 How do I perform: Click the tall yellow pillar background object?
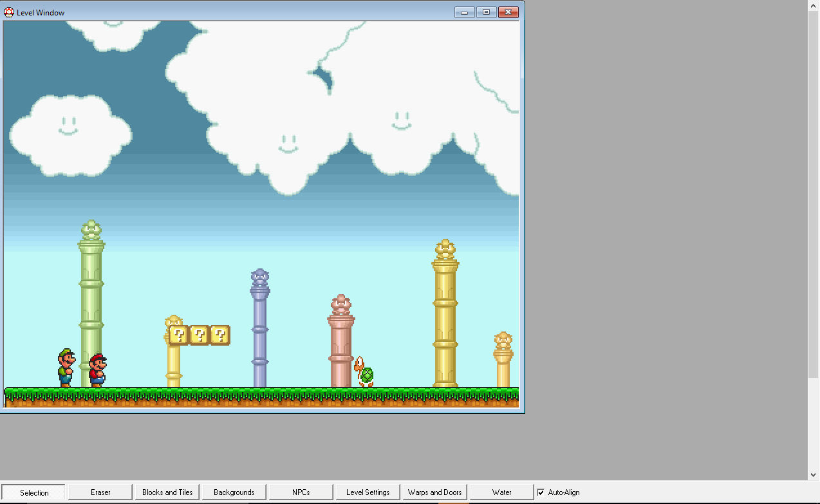tap(445, 314)
